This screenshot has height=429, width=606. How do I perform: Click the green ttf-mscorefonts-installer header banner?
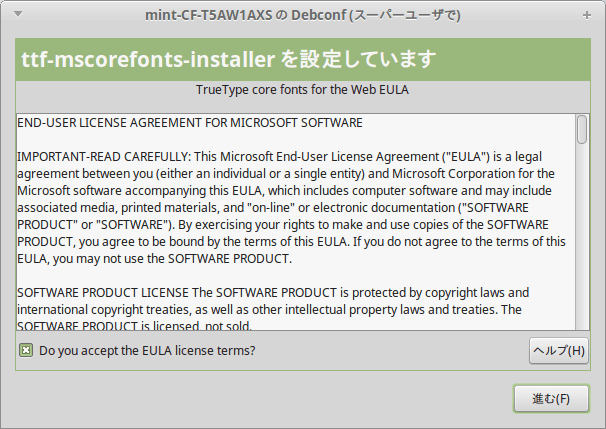pyautogui.click(x=303, y=60)
